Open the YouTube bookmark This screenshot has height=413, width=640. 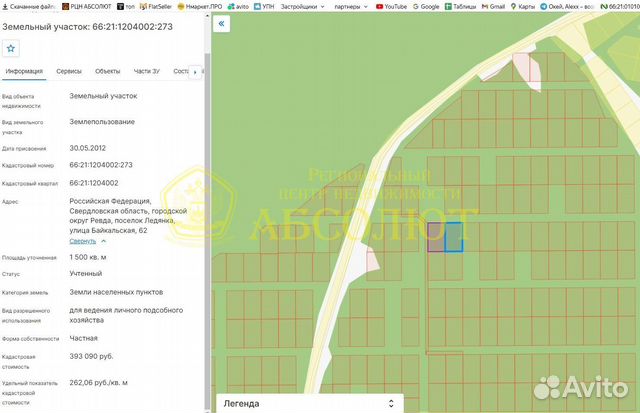click(391, 7)
